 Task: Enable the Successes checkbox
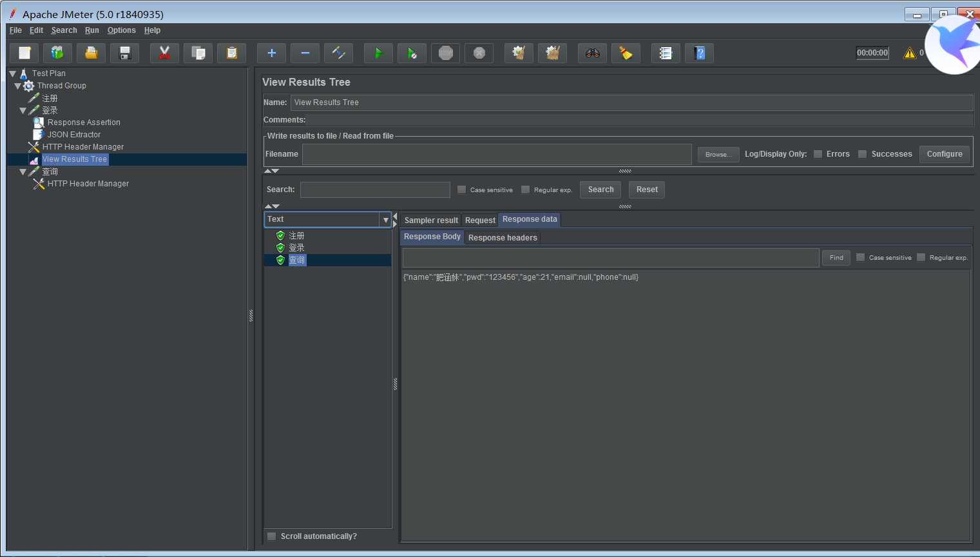[862, 154]
